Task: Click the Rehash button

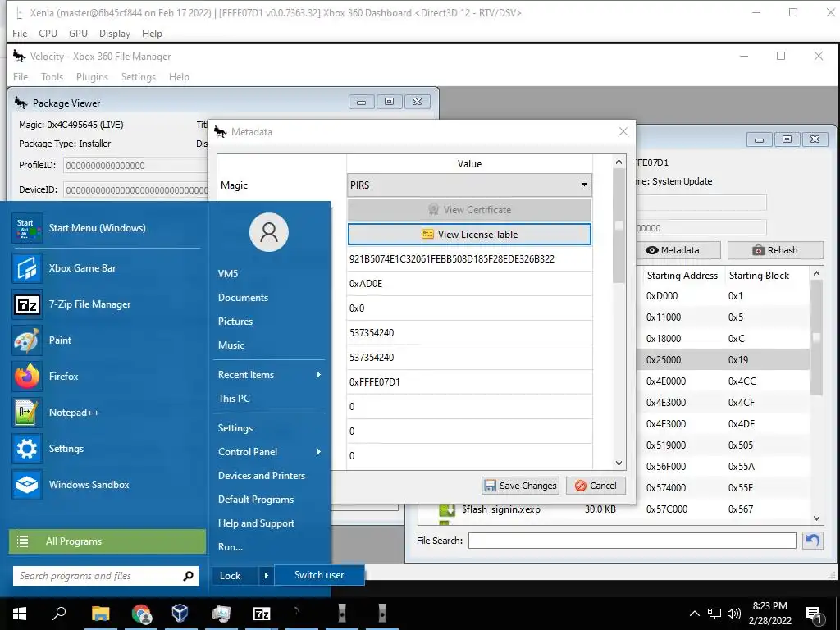Action: [775, 250]
